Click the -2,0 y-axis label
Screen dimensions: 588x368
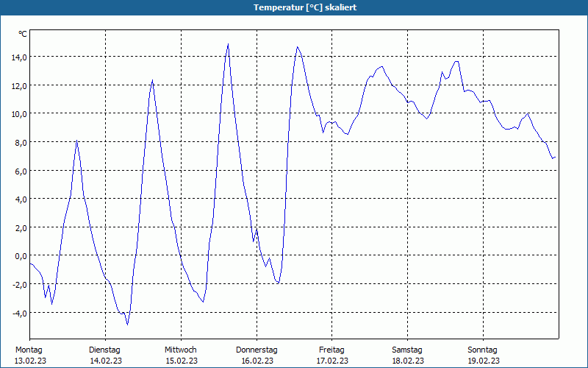point(20,285)
